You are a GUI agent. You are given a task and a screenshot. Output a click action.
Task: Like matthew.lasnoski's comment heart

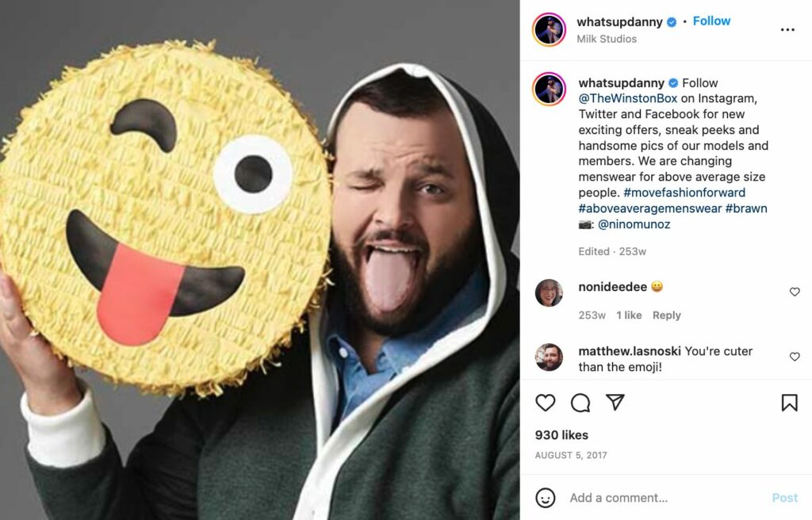pyautogui.click(x=795, y=357)
